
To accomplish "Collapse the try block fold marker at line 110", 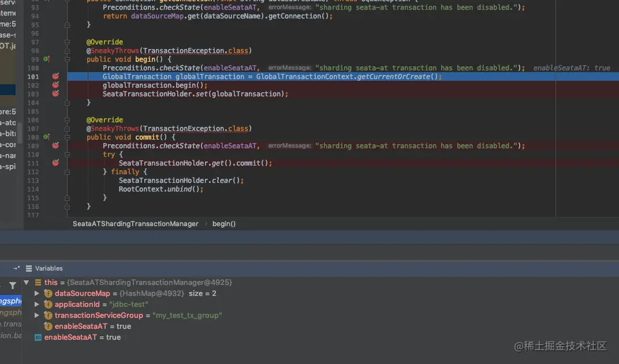I will 67,155.
